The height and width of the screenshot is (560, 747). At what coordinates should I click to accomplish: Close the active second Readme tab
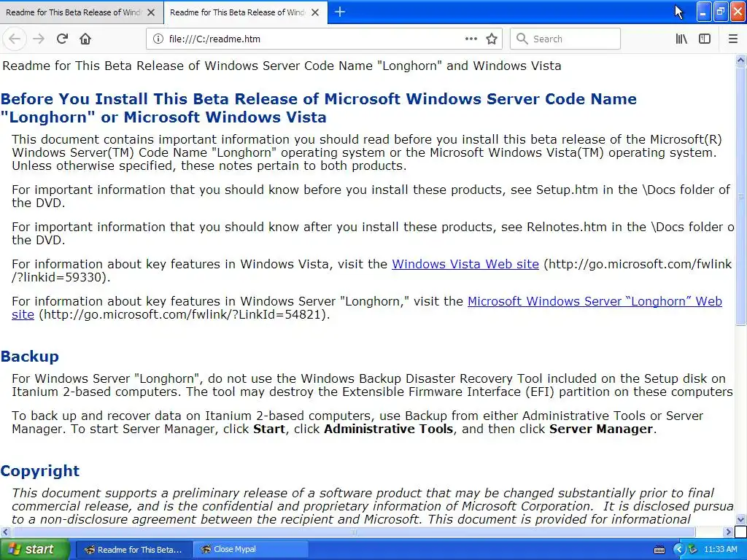tap(315, 12)
